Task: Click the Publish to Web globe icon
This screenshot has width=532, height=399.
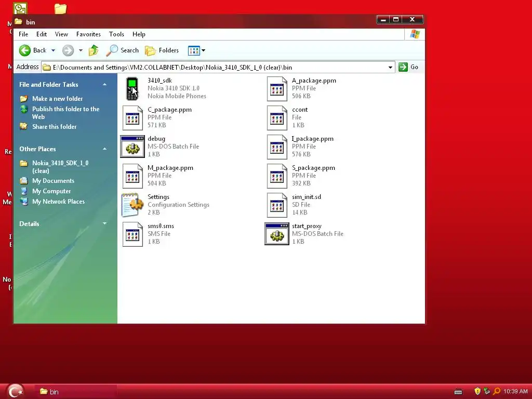Action: (x=24, y=109)
